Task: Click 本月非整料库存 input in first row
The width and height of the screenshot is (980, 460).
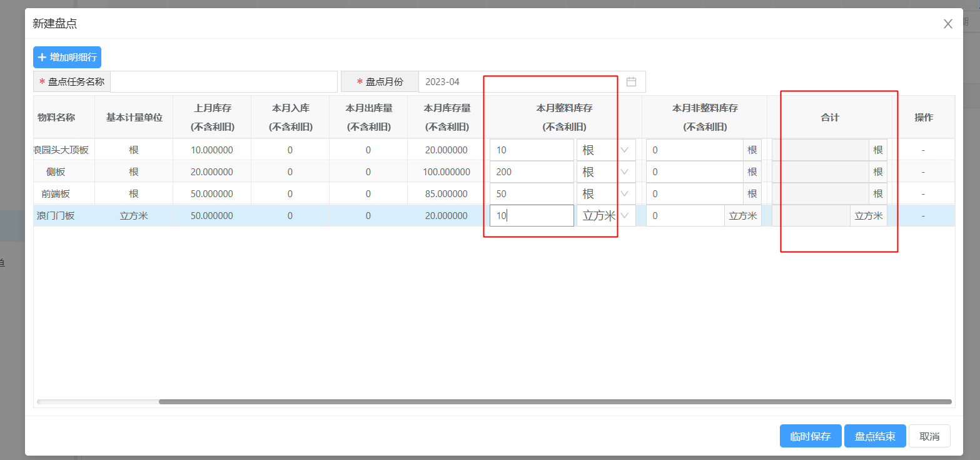Action: tap(694, 150)
